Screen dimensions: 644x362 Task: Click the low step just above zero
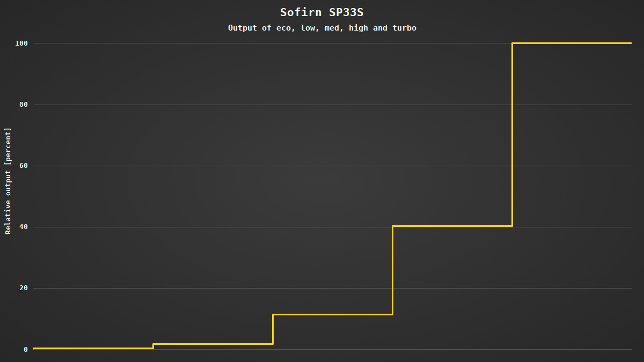tap(213, 344)
